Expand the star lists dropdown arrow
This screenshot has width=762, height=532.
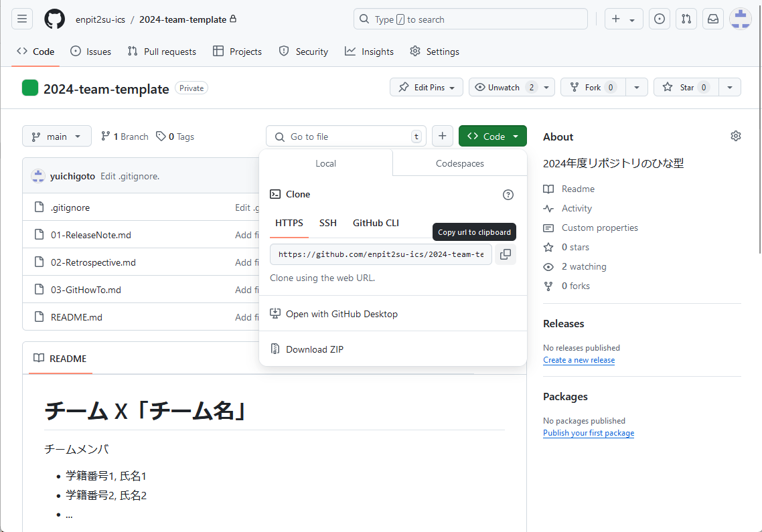click(730, 88)
